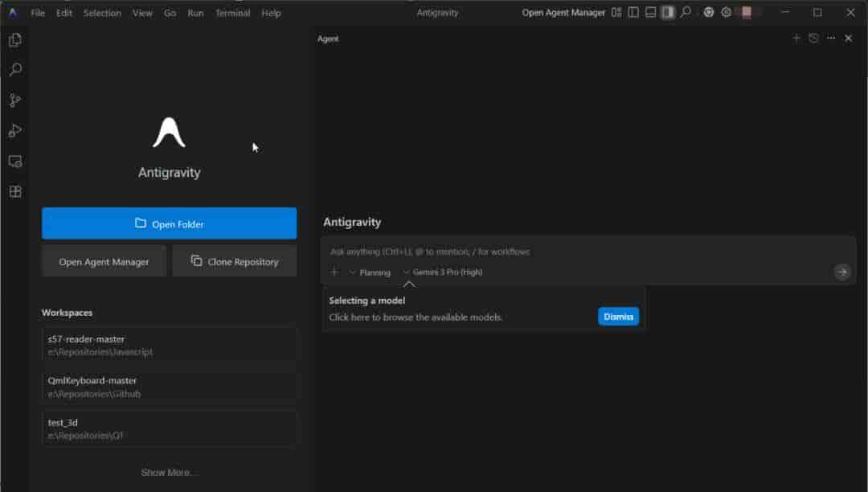Open the Explorer view in the activity bar
868x492 pixels.
tap(15, 40)
